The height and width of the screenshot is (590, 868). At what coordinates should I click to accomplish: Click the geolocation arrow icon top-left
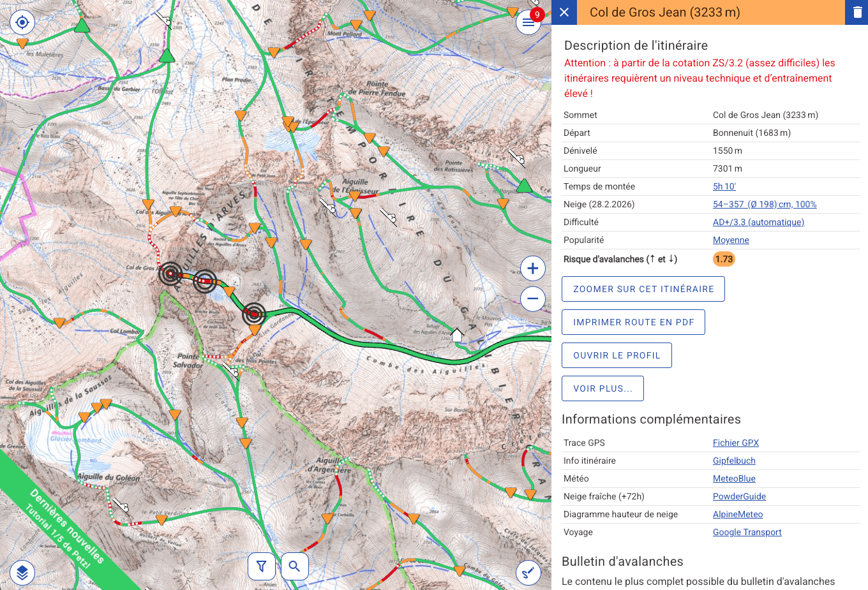tap(22, 22)
